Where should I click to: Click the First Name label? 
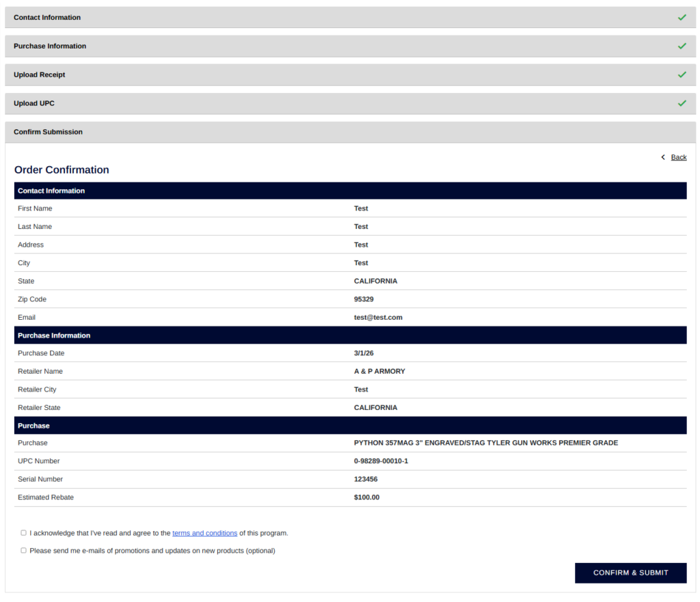click(35, 208)
